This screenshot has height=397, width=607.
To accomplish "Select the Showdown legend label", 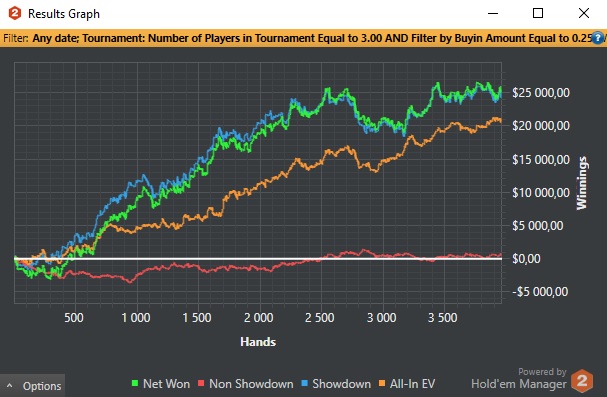I will (341, 384).
